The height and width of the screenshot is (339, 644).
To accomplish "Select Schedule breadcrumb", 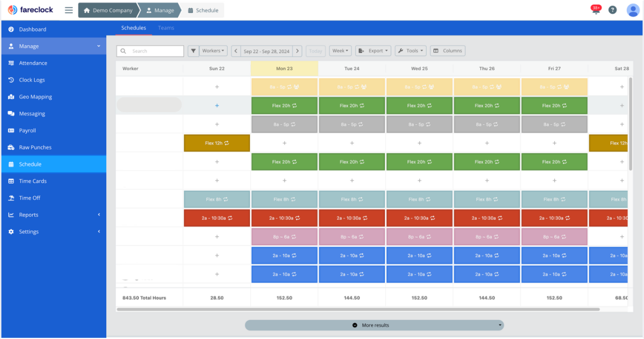I will click(203, 10).
